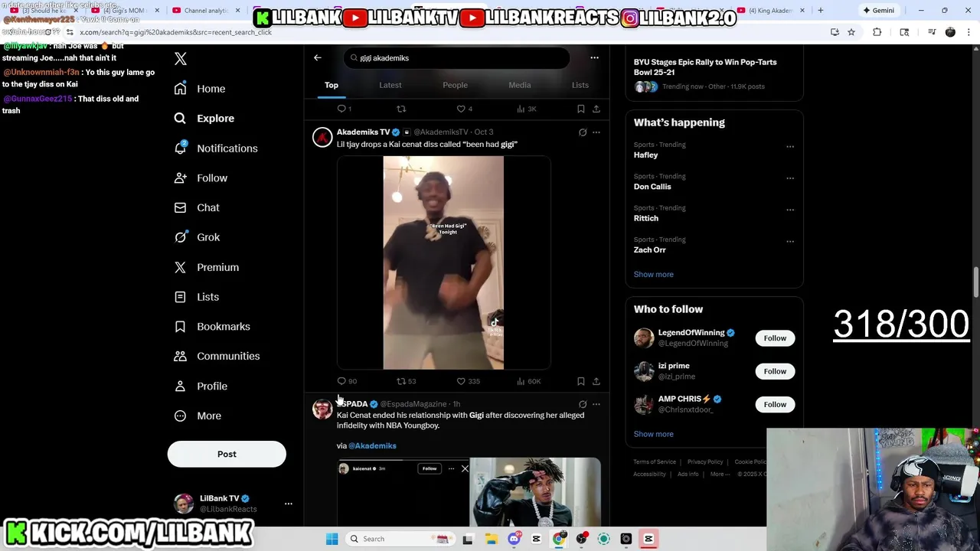
Task: Go to Home in X sidebar
Action: point(200,89)
